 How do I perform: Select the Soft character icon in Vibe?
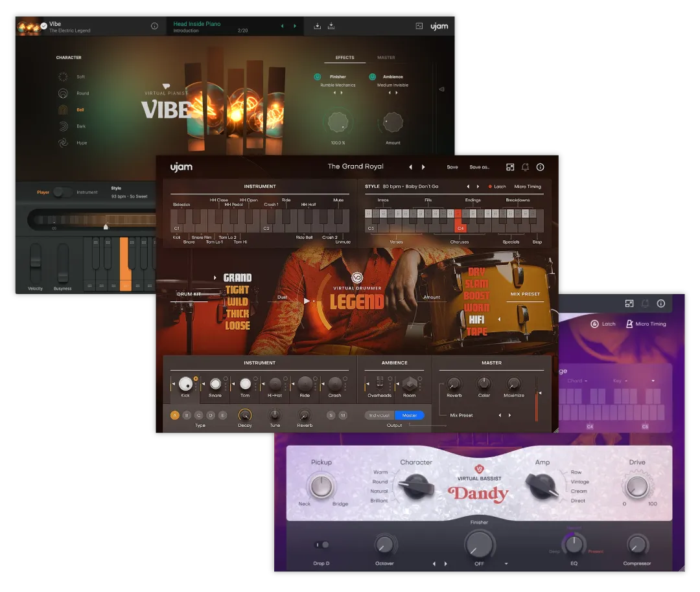pyautogui.click(x=63, y=76)
